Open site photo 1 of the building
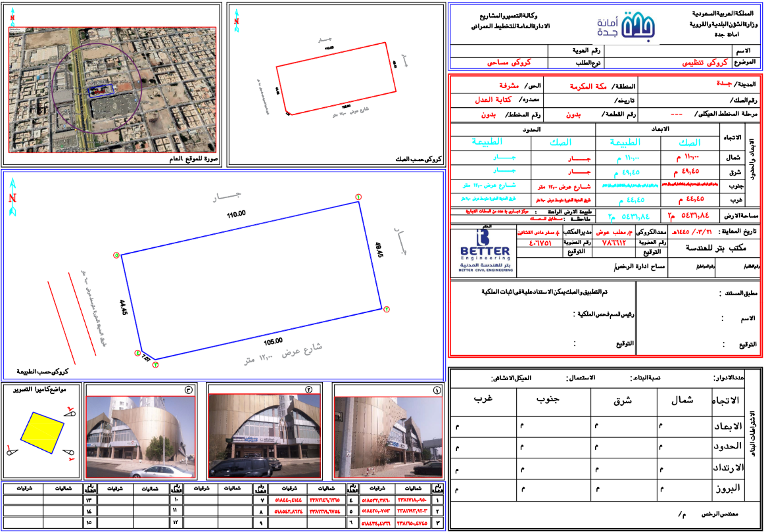 click(x=388, y=437)
